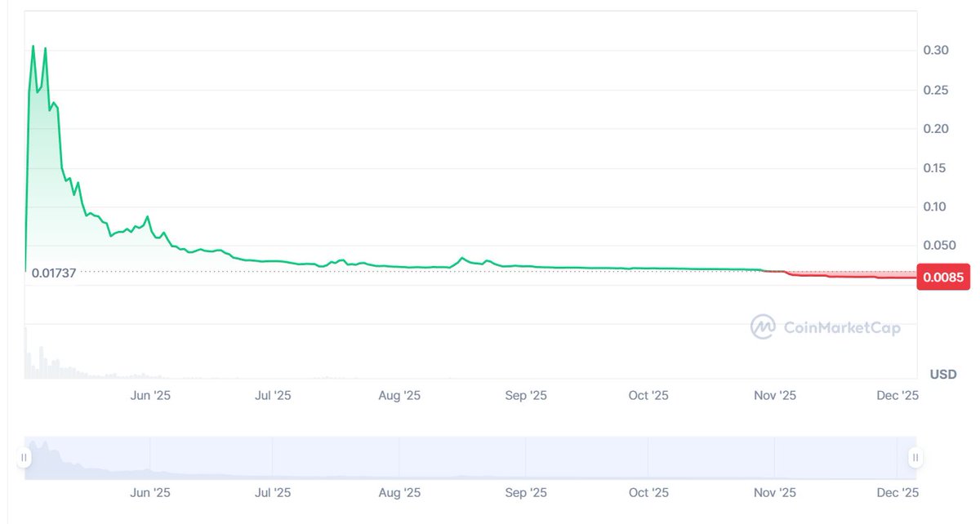
Task: Click the red segment of the price line
Action: click(849, 277)
